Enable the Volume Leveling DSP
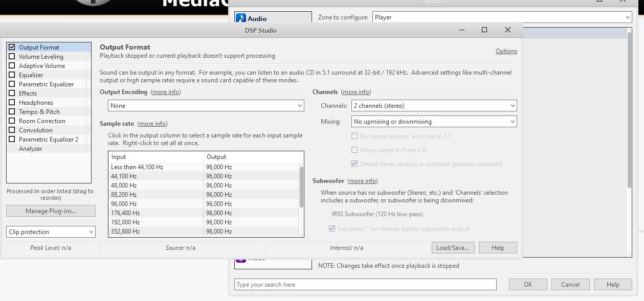644x301 pixels. pyautogui.click(x=12, y=56)
